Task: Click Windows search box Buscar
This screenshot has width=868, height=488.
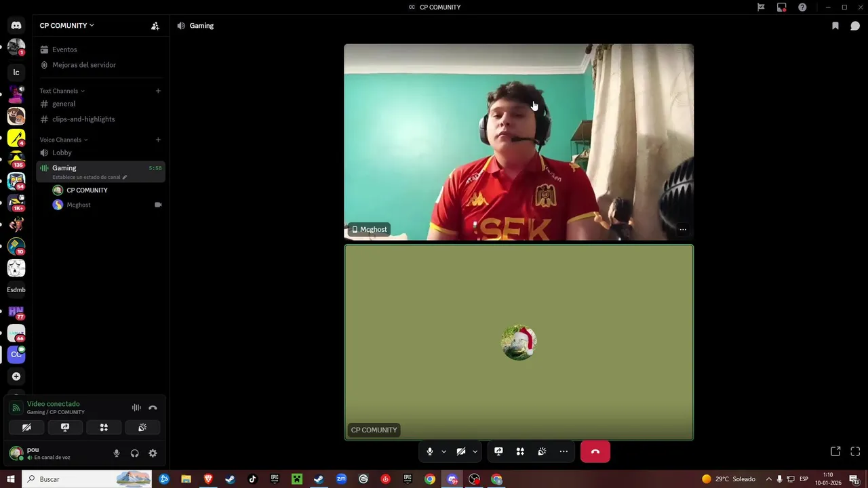Action: point(86,479)
